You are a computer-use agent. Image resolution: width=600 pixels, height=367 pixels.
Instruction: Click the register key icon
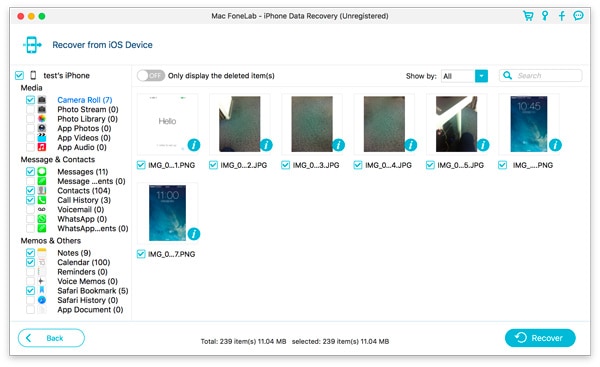click(x=545, y=16)
